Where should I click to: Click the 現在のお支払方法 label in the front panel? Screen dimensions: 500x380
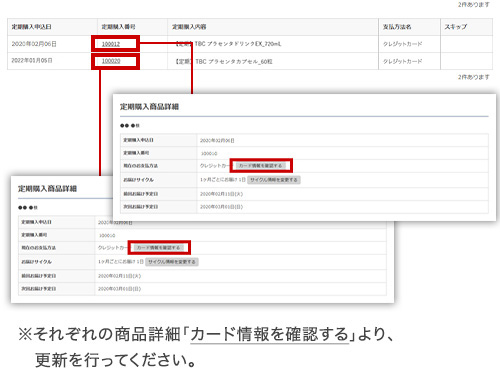point(141,166)
